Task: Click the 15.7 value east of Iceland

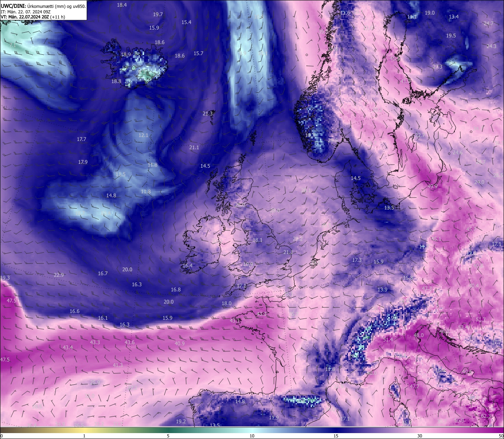Action: 198,54
